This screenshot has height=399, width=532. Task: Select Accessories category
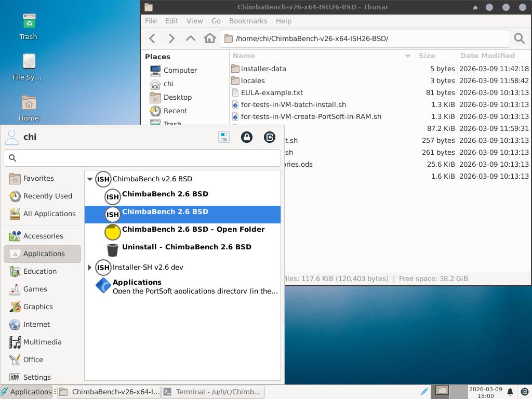[x=43, y=236]
